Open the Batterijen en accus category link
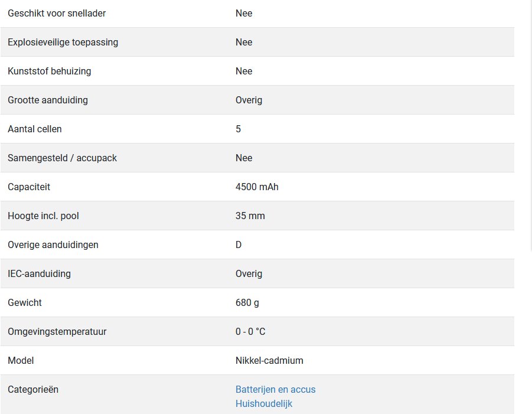Viewport: 532px width, 414px height. (x=275, y=389)
